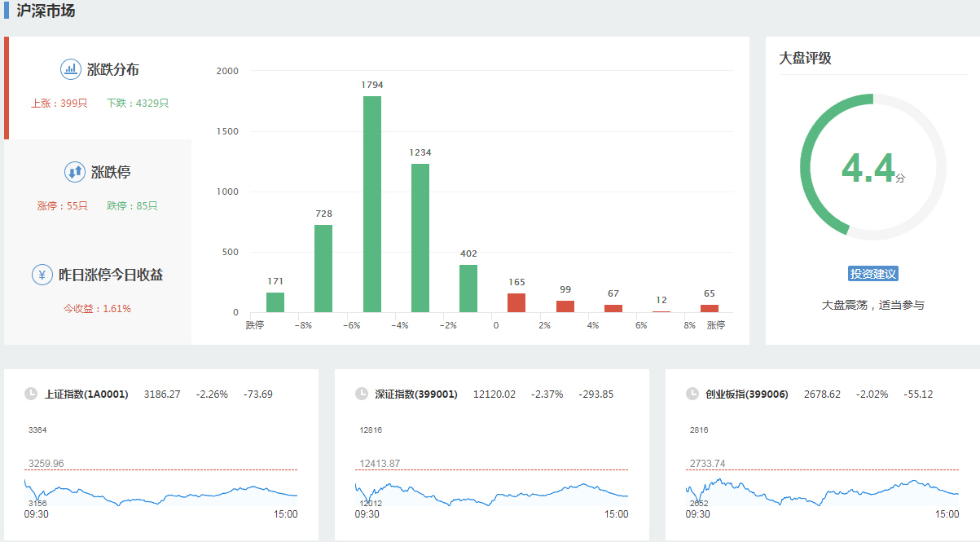The width and height of the screenshot is (980, 542).
Task: Click the green bar labeled 728
Action: click(x=323, y=268)
